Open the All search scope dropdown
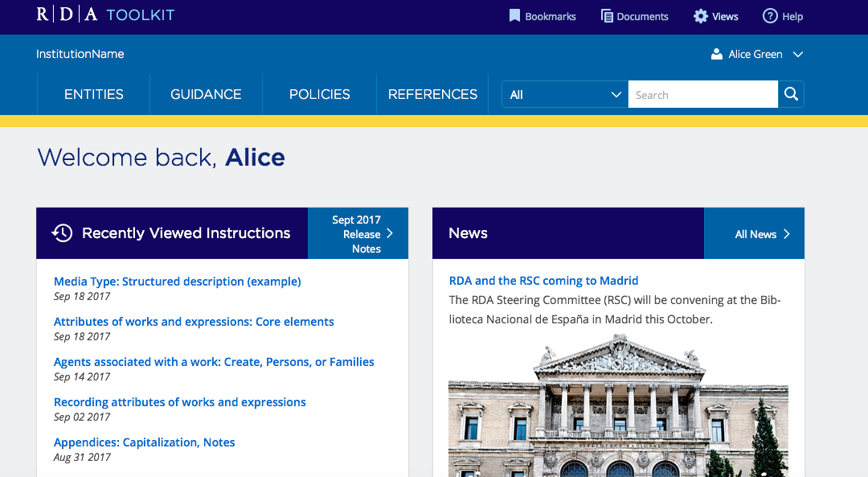This screenshot has height=477, width=868. [x=563, y=94]
